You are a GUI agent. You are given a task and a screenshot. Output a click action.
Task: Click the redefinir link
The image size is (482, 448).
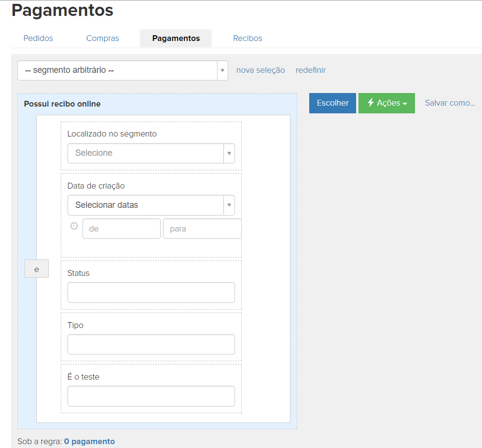tap(311, 70)
